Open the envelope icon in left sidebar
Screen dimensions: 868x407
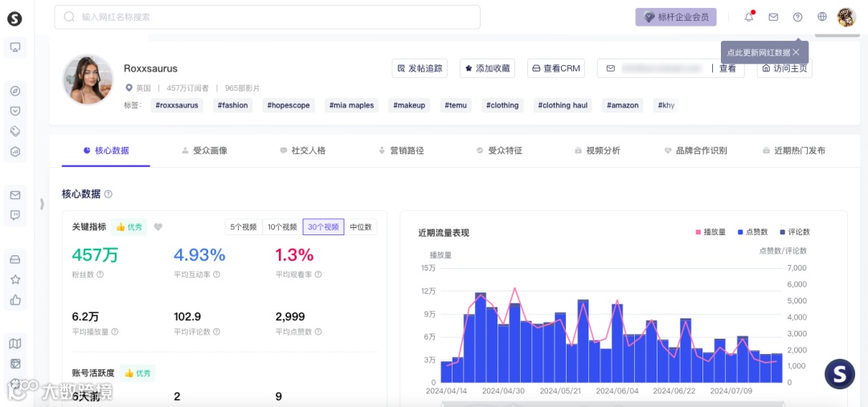(15, 195)
